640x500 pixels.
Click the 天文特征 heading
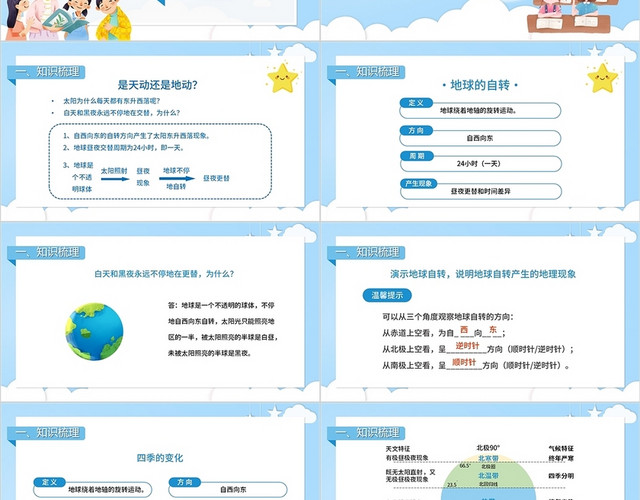coord(398,449)
